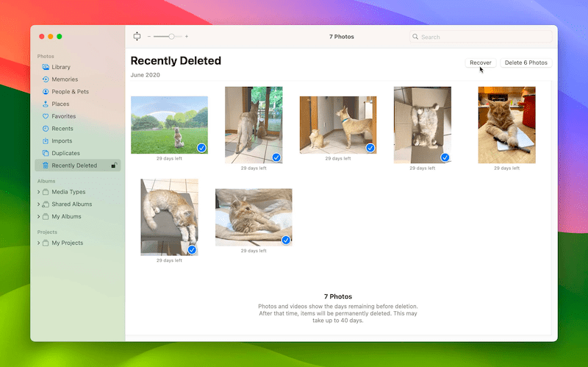Open Memories in the sidebar
The width and height of the screenshot is (588, 367).
coord(78,79)
